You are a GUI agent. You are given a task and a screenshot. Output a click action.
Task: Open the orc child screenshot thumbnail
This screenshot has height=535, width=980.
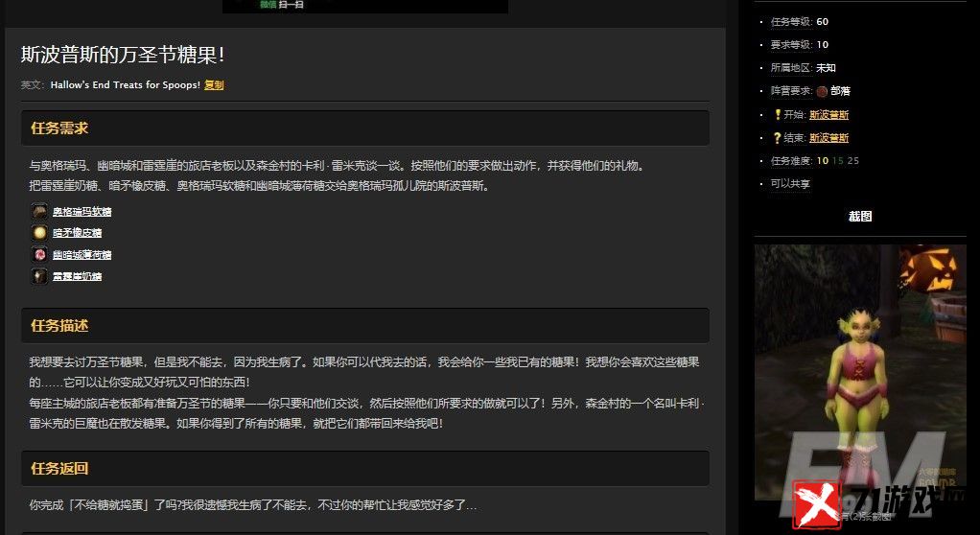pos(860,372)
